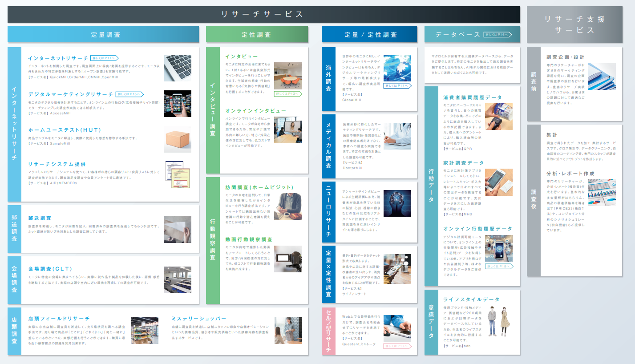
Task: Open the 詳しくはP16へ tag on データベース header
Action: pyautogui.click(x=498, y=34)
